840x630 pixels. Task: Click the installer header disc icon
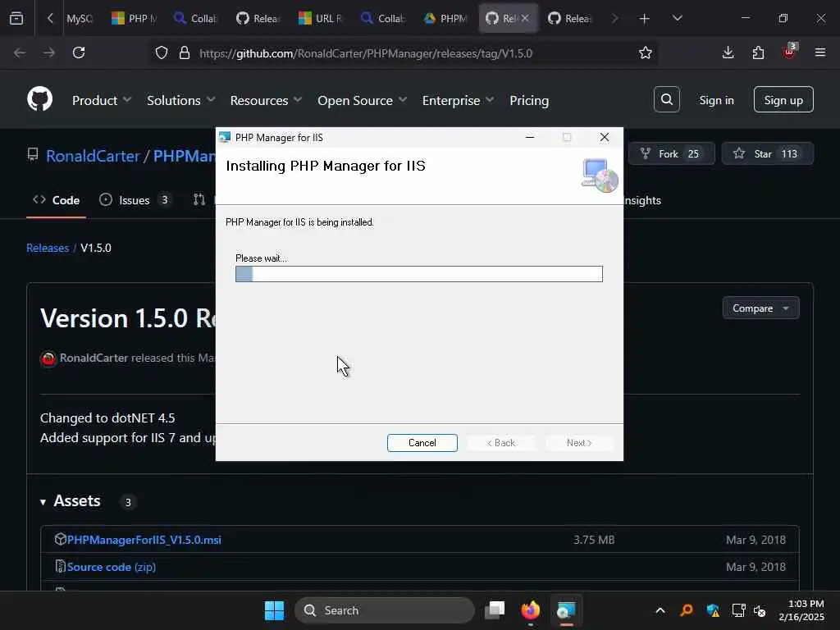(x=600, y=176)
